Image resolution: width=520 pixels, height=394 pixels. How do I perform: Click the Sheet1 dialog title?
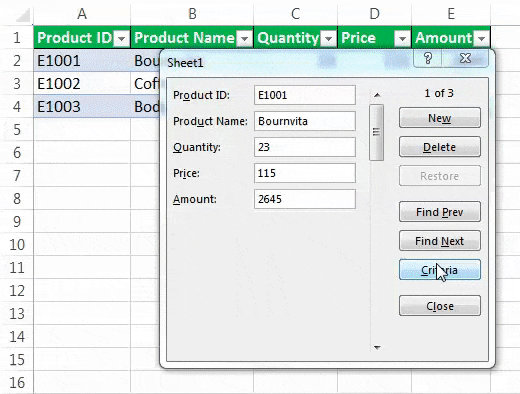click(185, 63)
